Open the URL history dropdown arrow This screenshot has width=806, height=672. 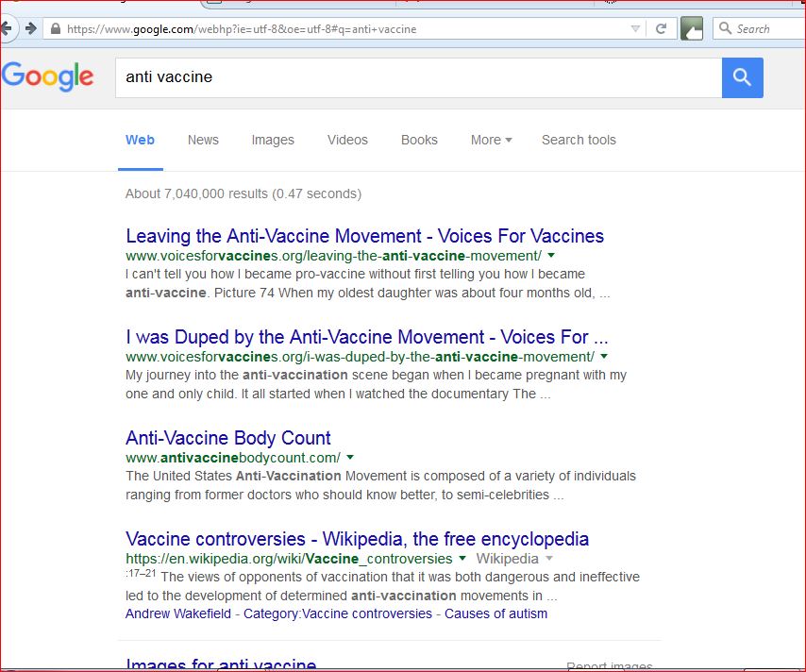(635, 29)
